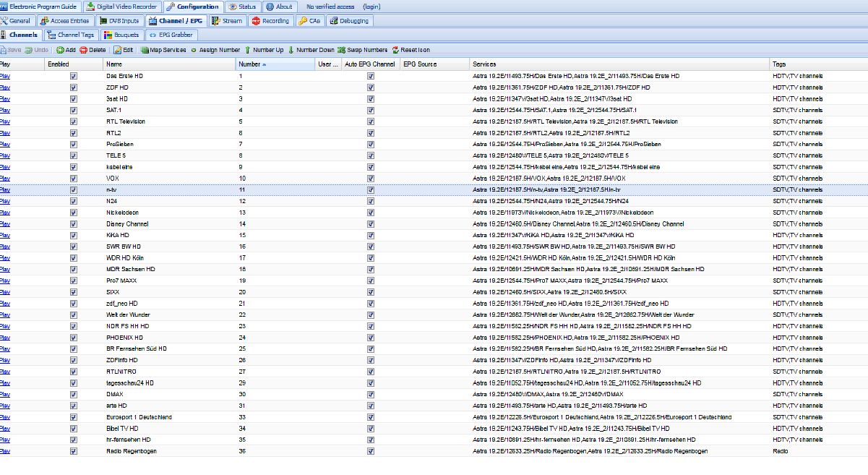Viewport: 868px width, 475px height.
Task: Click the Play link for Das Erste HD
Action: pos(5,76)
